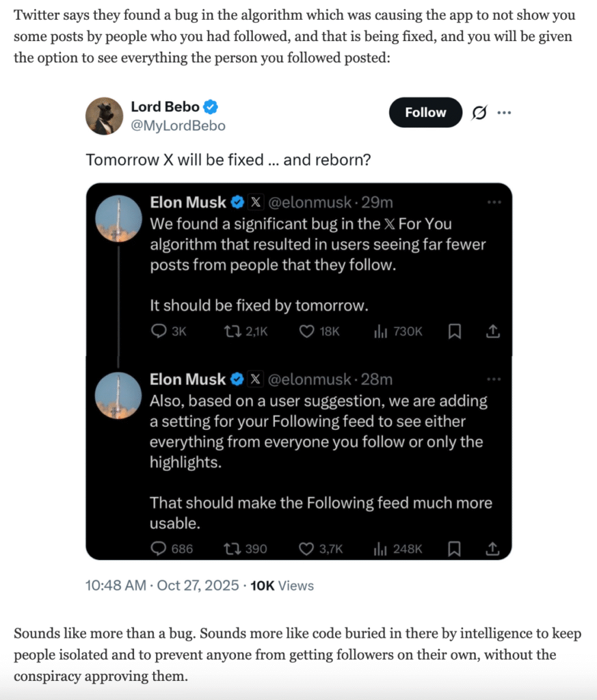Click the Follow button for Lord Bebo
This screenshot has height=700, width=597.
[x=425, y=113]
